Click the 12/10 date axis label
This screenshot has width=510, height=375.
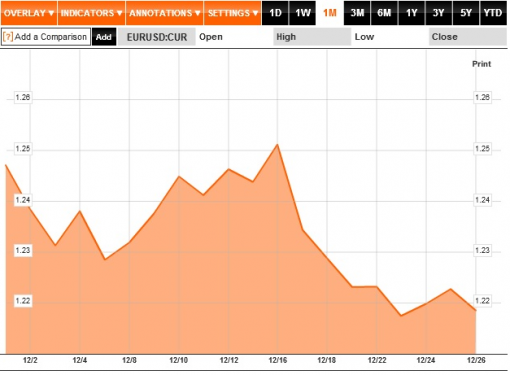[x=179, y=360]
